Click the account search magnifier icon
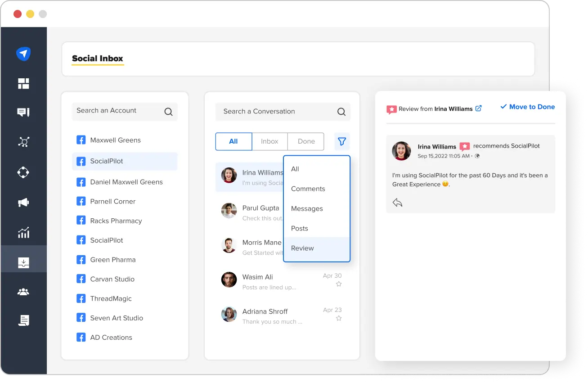This screenshot has height=383, width=588. coord(168,112)
